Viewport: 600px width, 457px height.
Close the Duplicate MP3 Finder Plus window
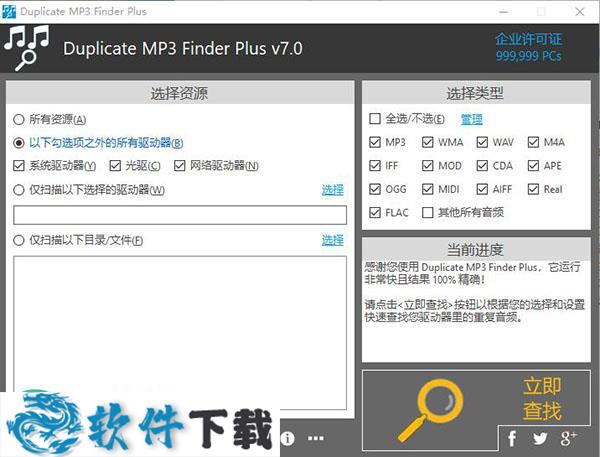pyautogui.click(x=580, y=12)
